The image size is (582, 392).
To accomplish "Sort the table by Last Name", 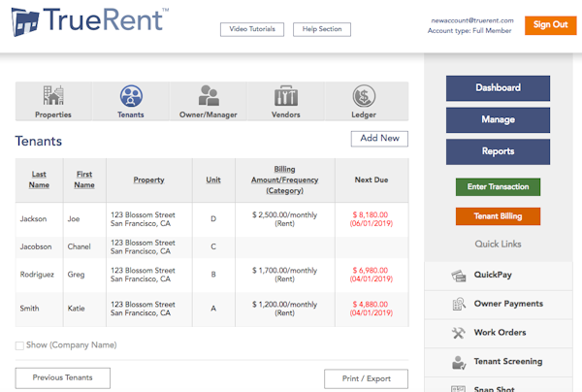I will click(x=39, y=180).
